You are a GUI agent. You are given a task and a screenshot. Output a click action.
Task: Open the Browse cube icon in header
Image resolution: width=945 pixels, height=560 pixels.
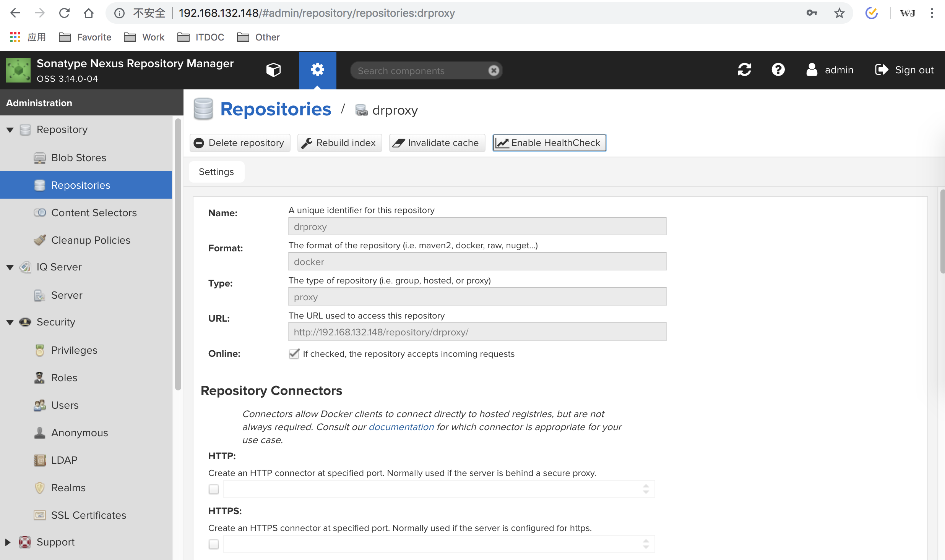coord(273,70)
